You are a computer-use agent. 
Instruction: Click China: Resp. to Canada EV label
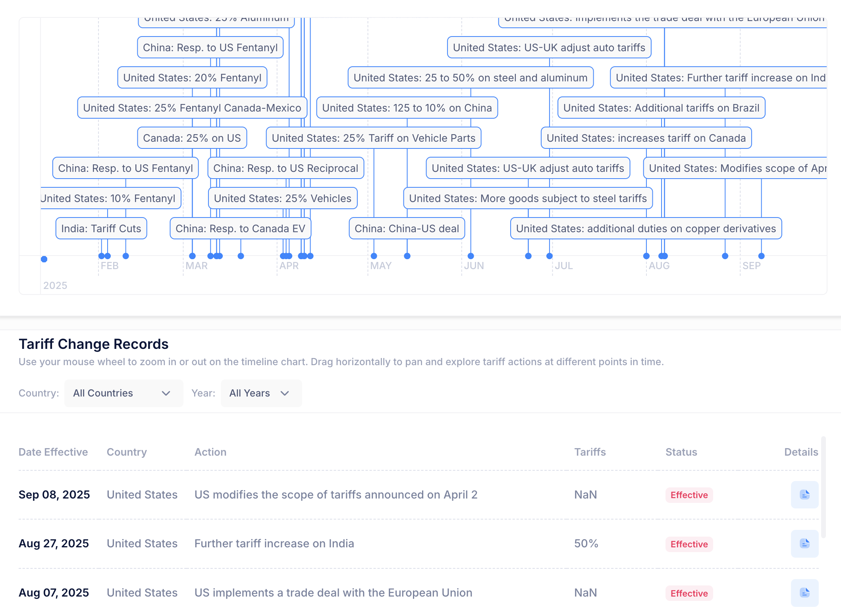[240, 229]
